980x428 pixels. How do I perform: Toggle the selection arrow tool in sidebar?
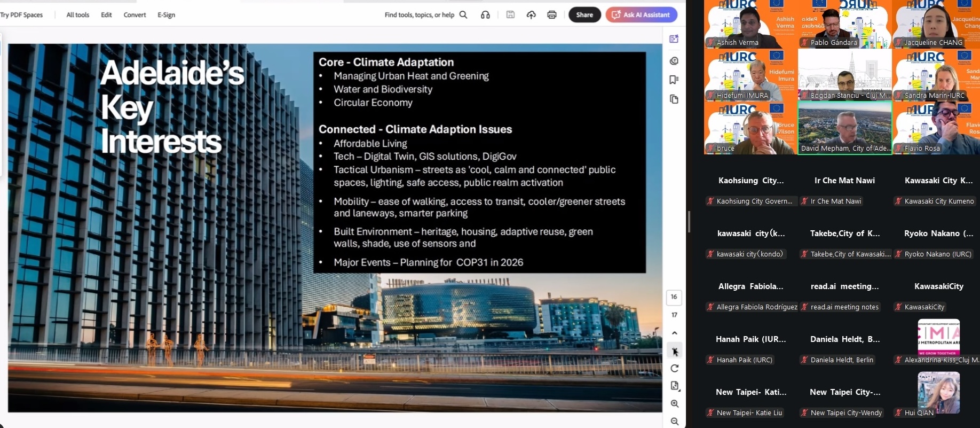click(675, 351)
